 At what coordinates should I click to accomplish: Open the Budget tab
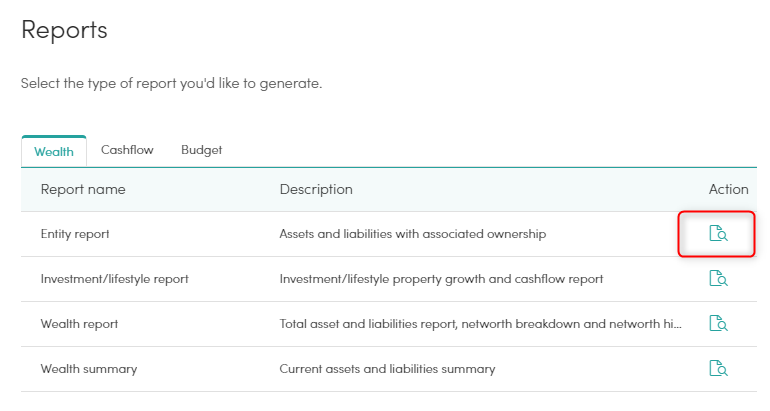201,150
